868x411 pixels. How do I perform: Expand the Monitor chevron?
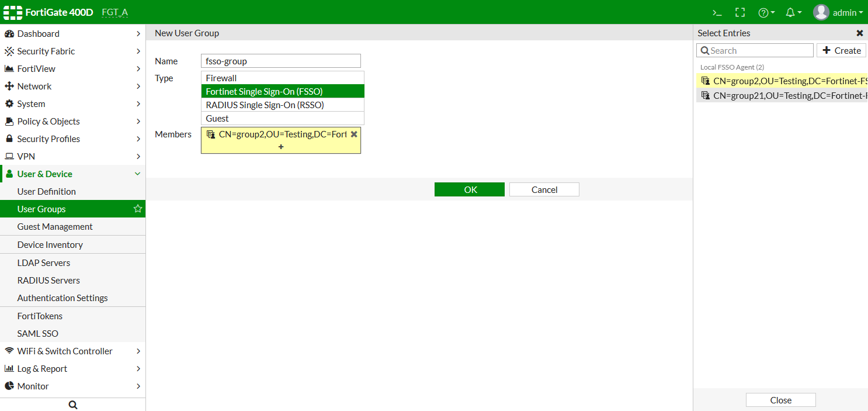(x=138, y=386)
